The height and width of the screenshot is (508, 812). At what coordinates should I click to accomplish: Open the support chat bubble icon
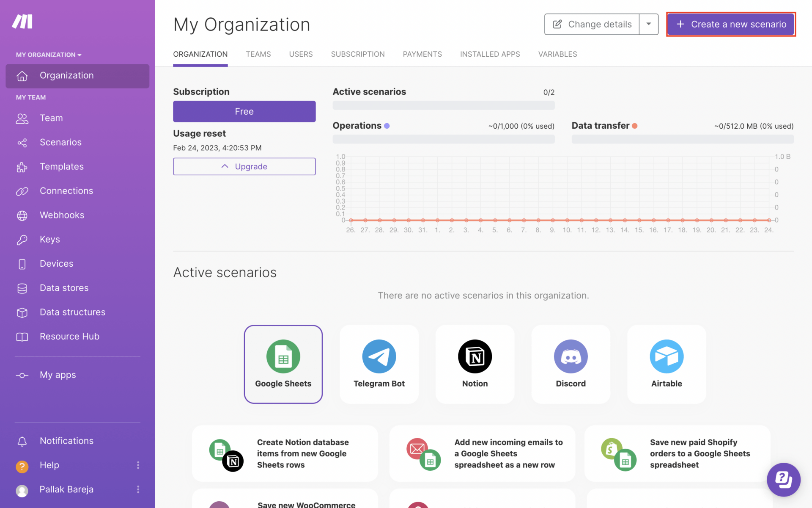(x=783, y=480)
